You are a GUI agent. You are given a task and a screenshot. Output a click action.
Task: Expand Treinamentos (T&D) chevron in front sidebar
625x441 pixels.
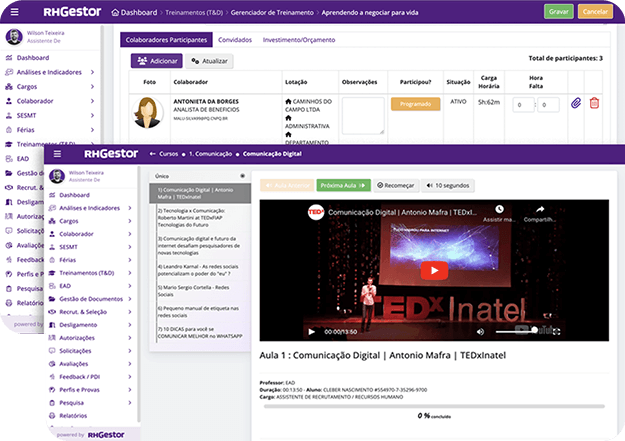pos(130,273)
